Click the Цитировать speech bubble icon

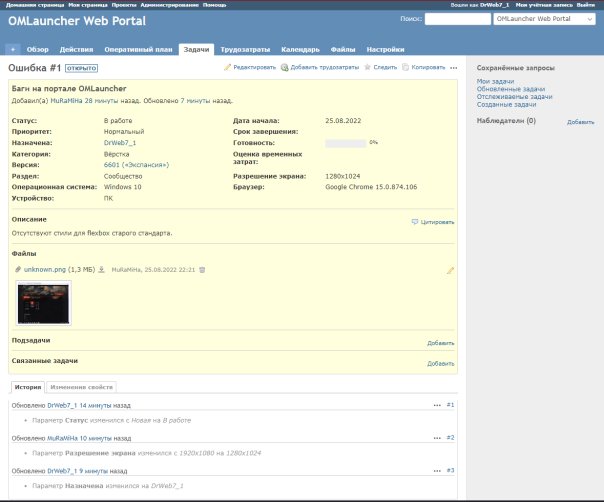415,222
